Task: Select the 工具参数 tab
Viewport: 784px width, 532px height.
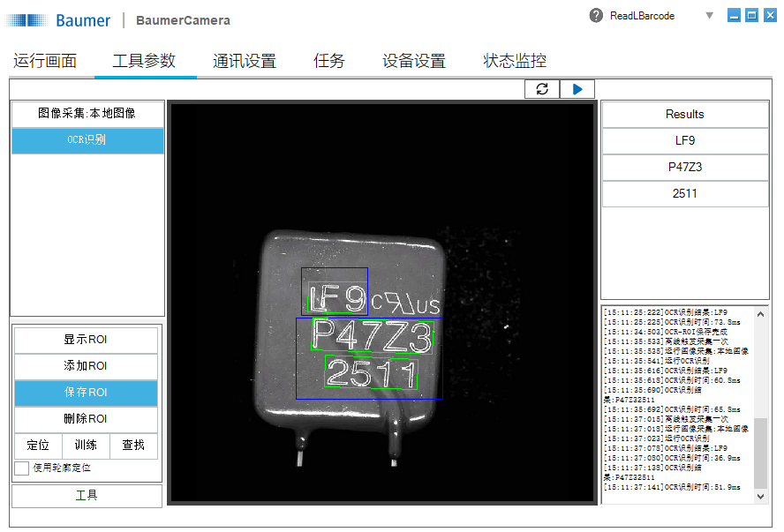Action: pyautogui.click(x=144, y=61)
